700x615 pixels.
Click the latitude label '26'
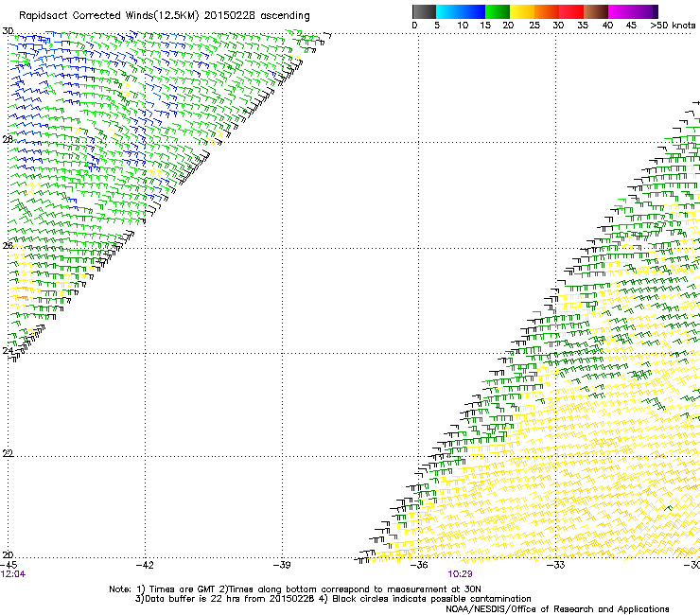[8, 245]
